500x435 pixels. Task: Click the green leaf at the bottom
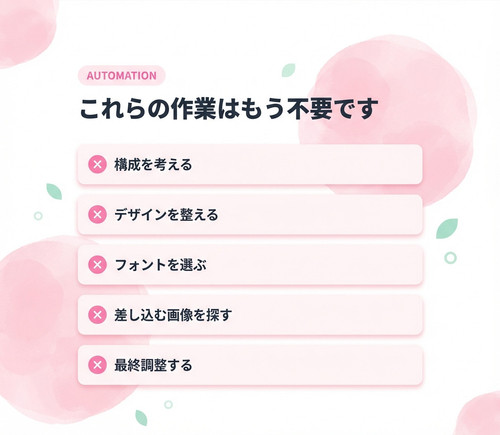point(141,418)
